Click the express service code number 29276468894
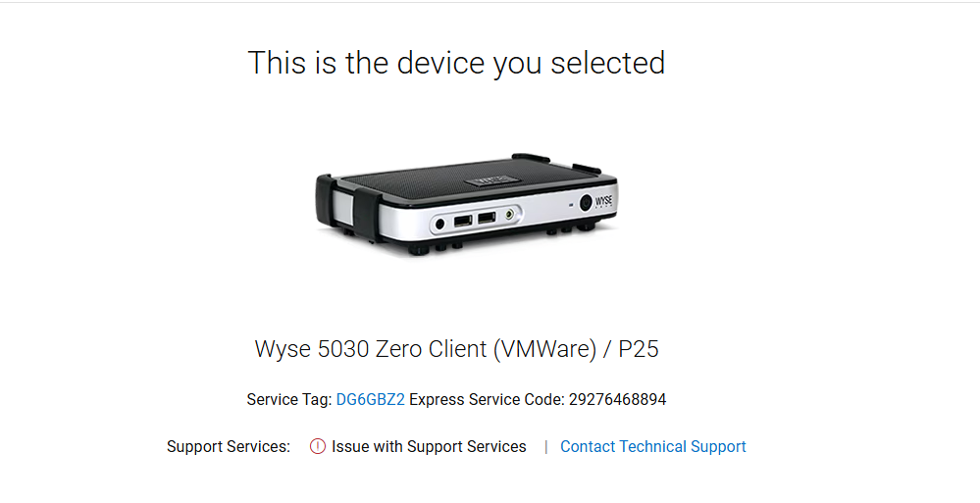This screenshot has width=980, height=503. pyautogui.click(x=617, y=399)
